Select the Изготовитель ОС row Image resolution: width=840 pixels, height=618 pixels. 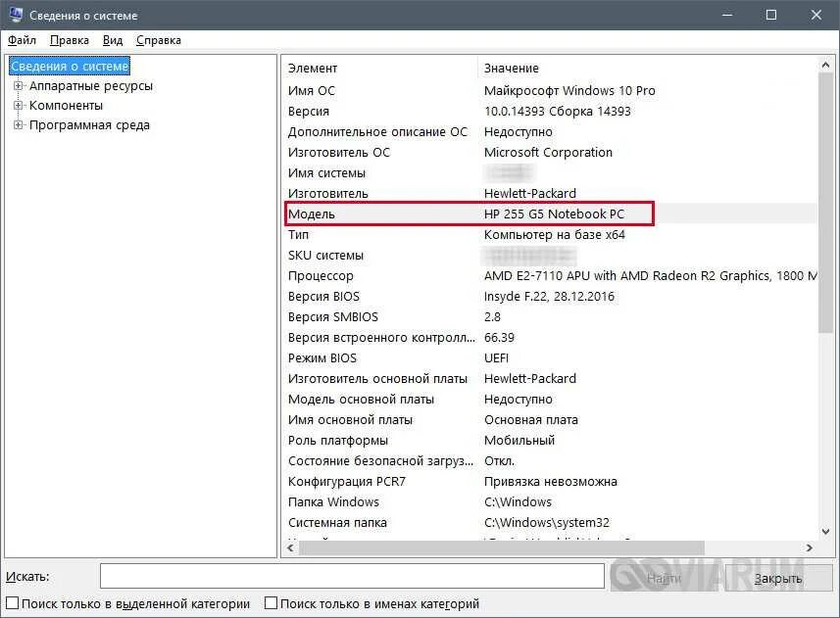pos(550,153)
